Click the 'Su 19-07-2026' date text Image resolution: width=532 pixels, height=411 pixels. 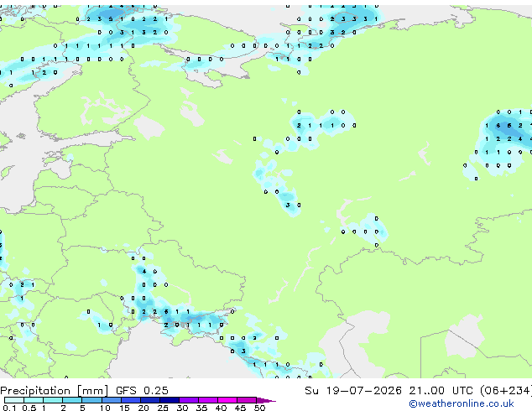coord(353,391)
